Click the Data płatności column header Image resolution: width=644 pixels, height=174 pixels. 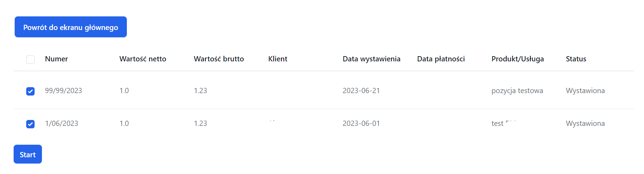(x=441, y=59)
